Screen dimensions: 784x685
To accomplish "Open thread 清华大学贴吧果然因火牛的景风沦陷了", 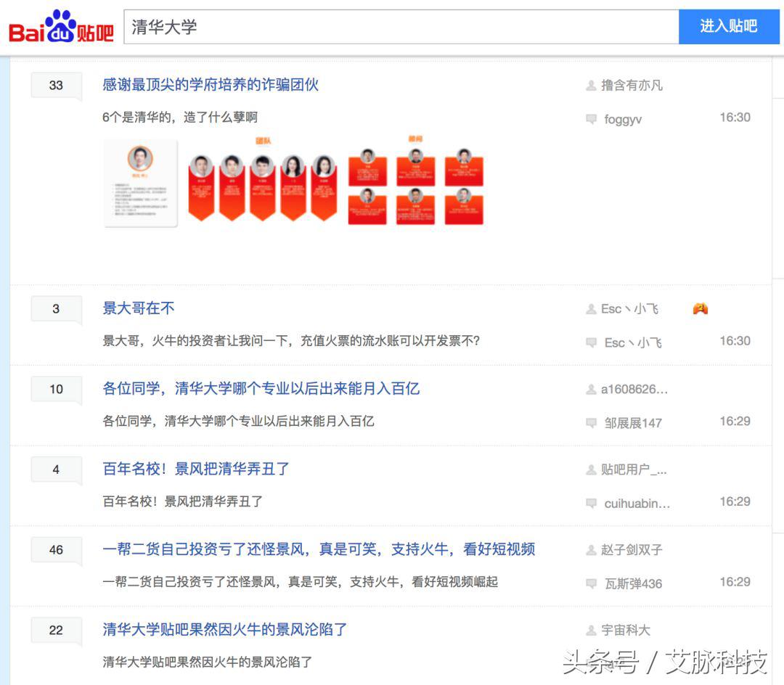I will 224,630.
